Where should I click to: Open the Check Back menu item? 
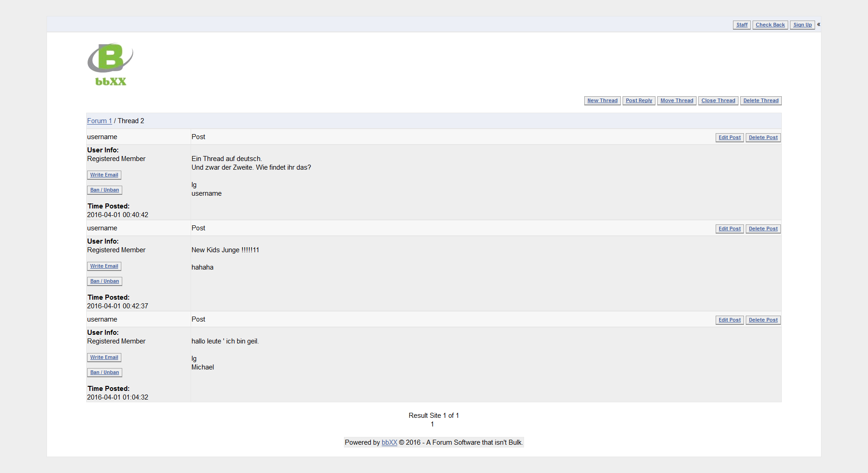click(x=770, y=25)
